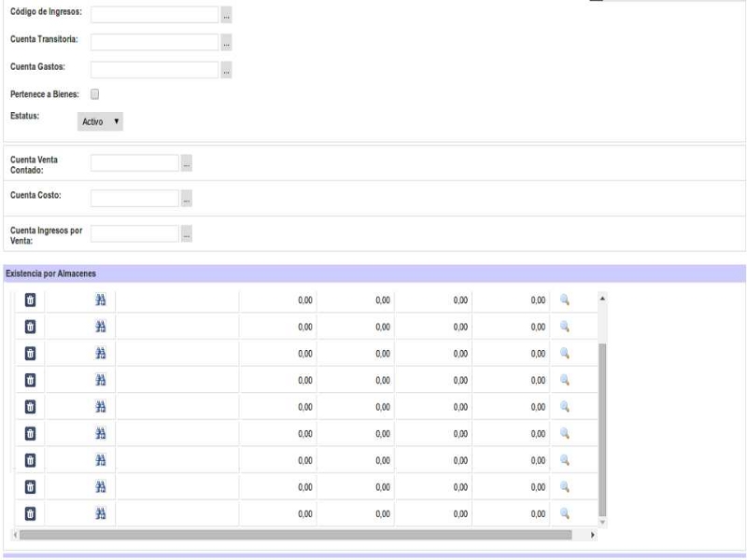The width and height of the screenshot is (747, 560).
Task: Click binoculars icon in last warehouse row
Action: click(x=101, y=513)
